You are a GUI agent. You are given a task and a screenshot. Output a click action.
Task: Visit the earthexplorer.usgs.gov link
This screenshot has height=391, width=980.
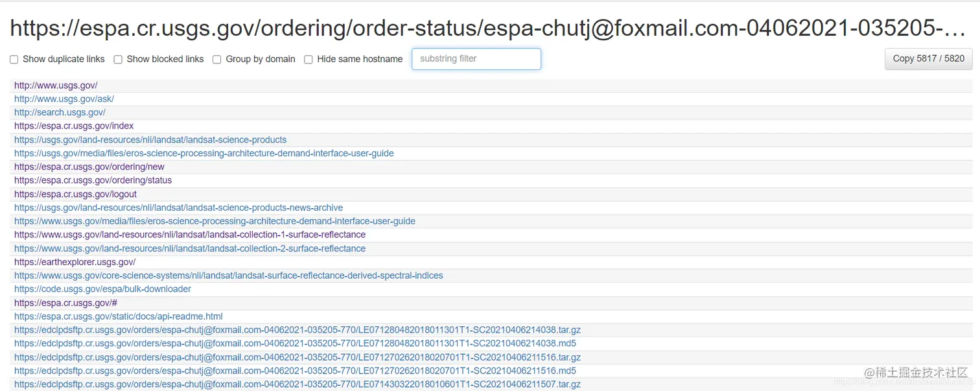(75, 263)
